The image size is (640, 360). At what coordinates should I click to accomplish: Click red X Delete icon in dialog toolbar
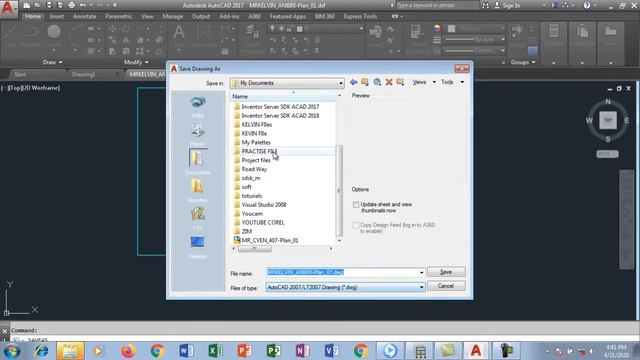389,82
